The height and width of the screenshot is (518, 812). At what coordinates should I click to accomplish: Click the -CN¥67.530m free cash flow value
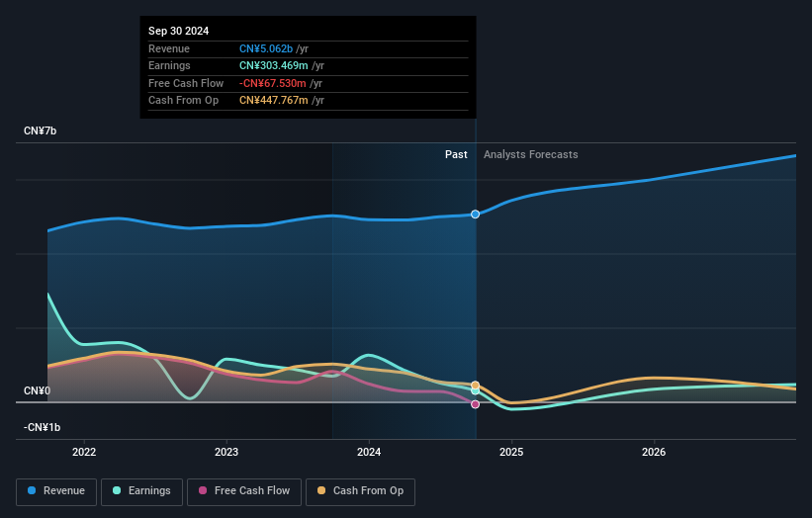tap(272, 83)
